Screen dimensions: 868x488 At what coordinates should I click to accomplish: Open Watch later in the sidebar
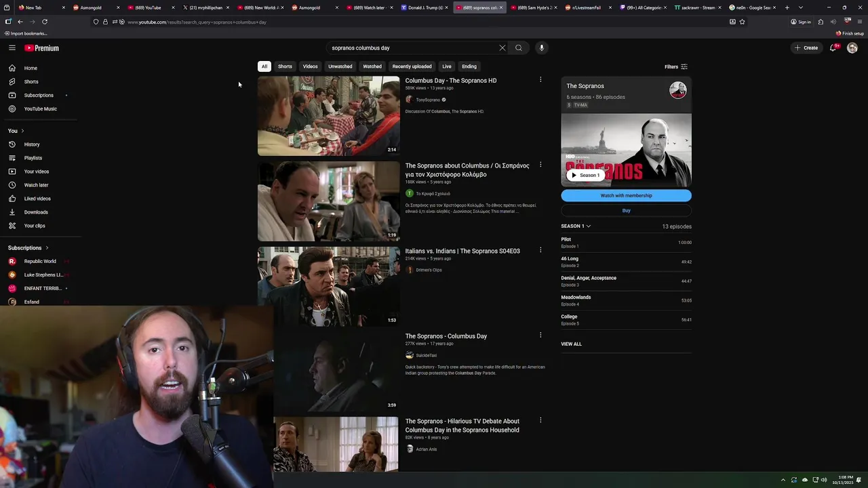[x=36, y=185]
